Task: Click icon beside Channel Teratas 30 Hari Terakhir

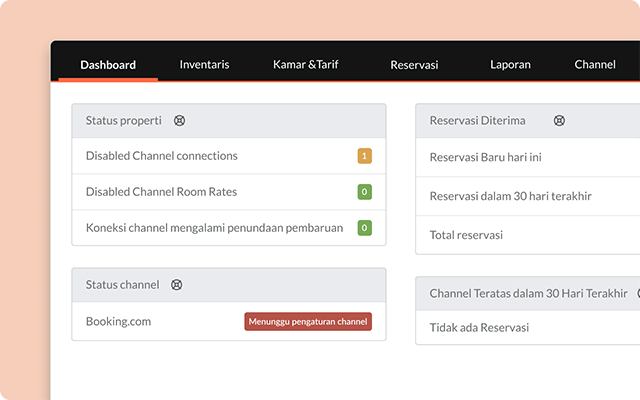Action: tap(636, 293)
